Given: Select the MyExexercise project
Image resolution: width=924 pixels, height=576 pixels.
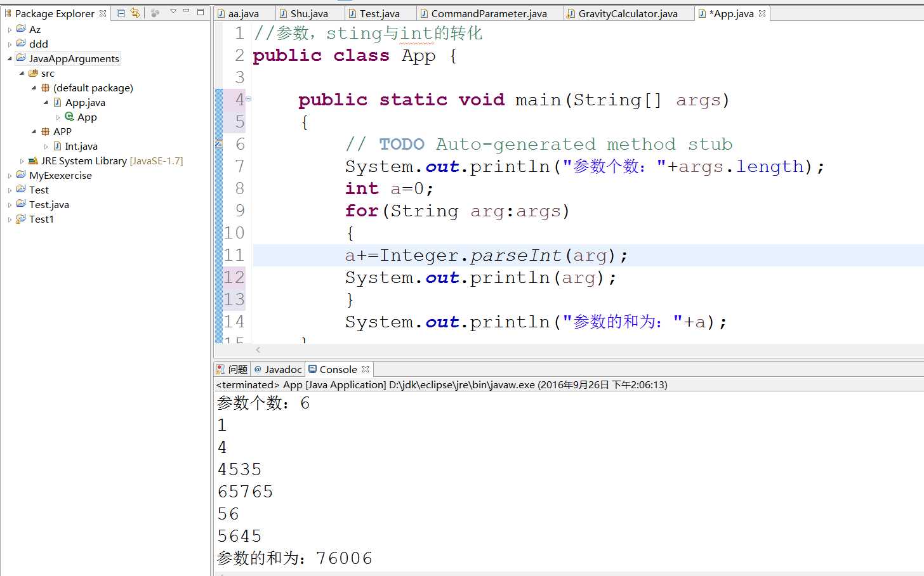Looking at the screenshot, I should coord(60,176).
